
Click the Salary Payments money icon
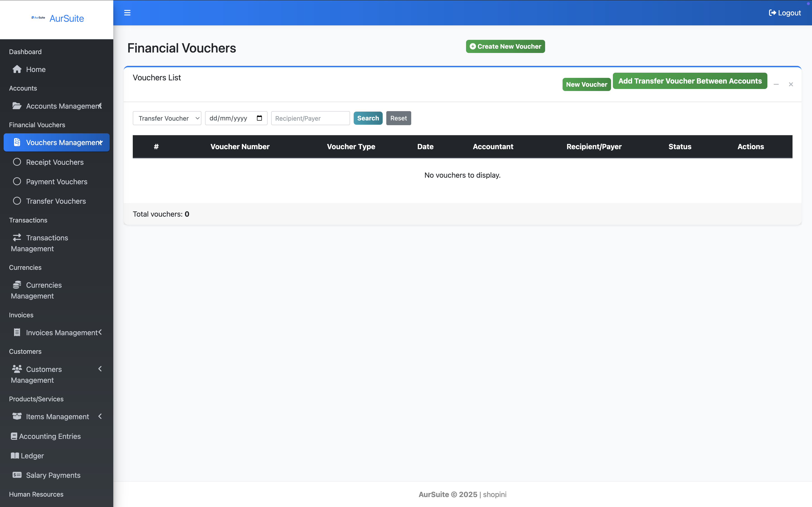click(x=17, y=475)
